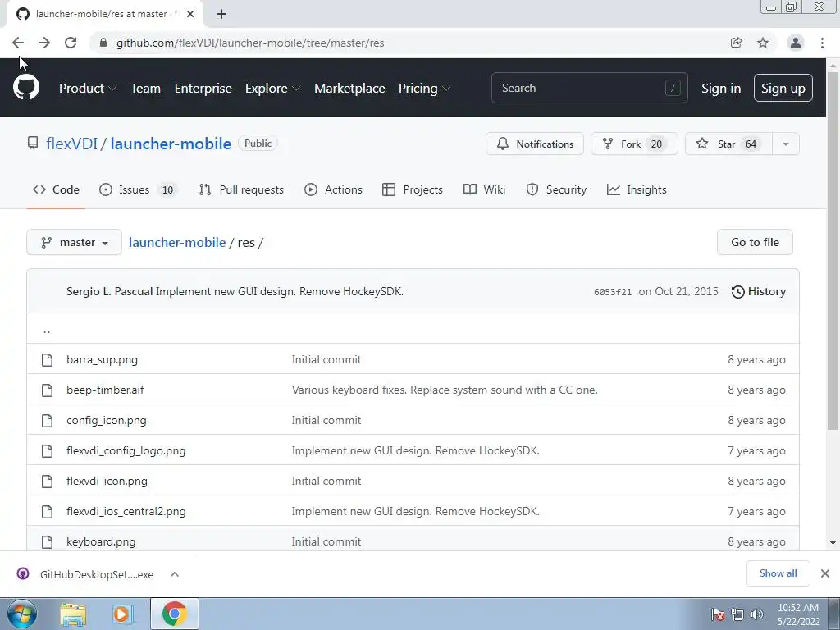Open the Insights tab
This screenshot has height=630, width=840.
(637, 189)
